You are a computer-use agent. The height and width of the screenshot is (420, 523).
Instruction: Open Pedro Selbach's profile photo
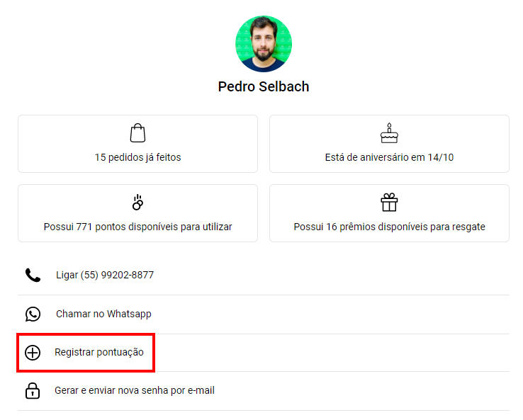coord(264,44)
